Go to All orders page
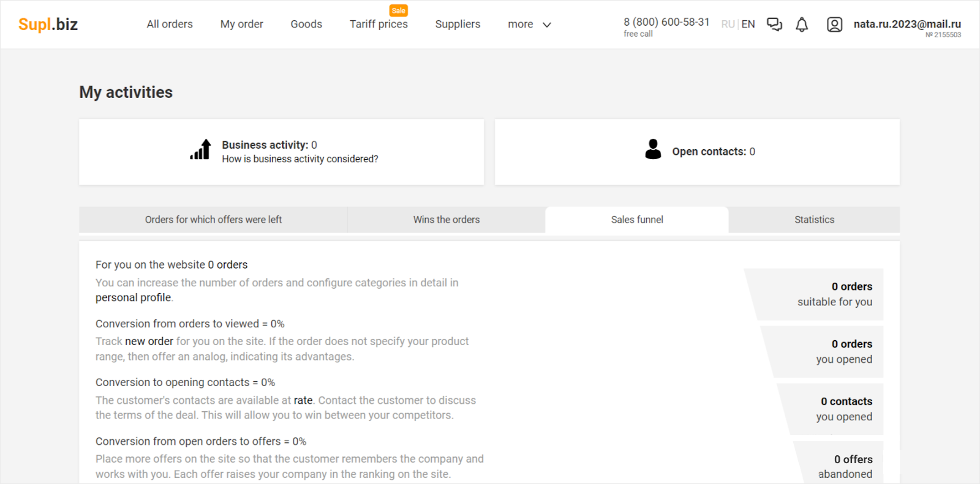This screenshot has height=484, width=980. (170, 24)
